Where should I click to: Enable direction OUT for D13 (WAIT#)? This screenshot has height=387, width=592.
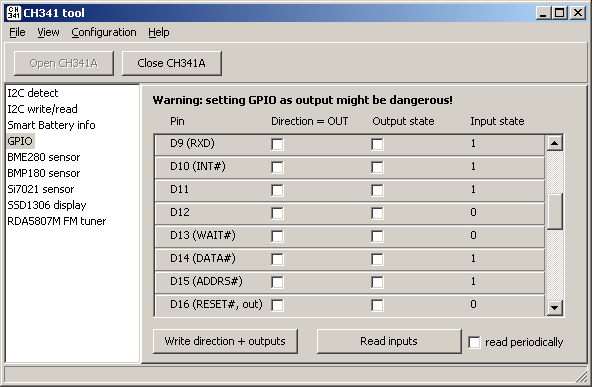[x=277, y=236]
